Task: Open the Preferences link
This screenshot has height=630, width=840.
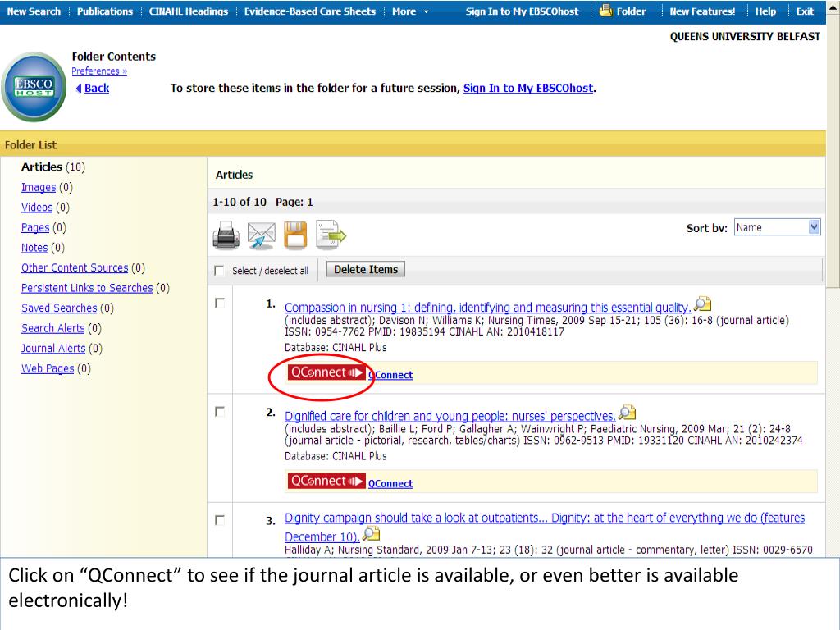Action: [99, 71]
